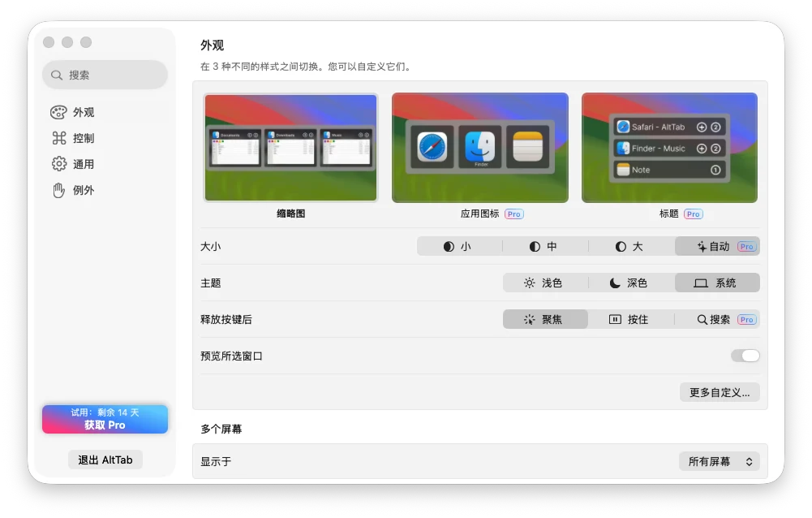Click the Safari icon in the app icon preview
The height and width of the screenshot is (518, 812).
point(432,147)
